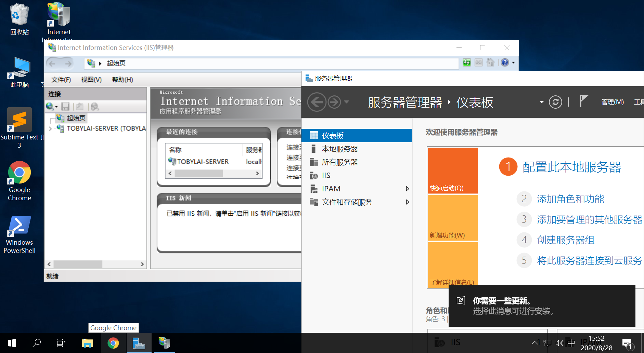Viewport: 644px width, 353px height.
Task: Refresh the Server Manager dashboard
Action: pyautogui.click(x=555, y=102)
